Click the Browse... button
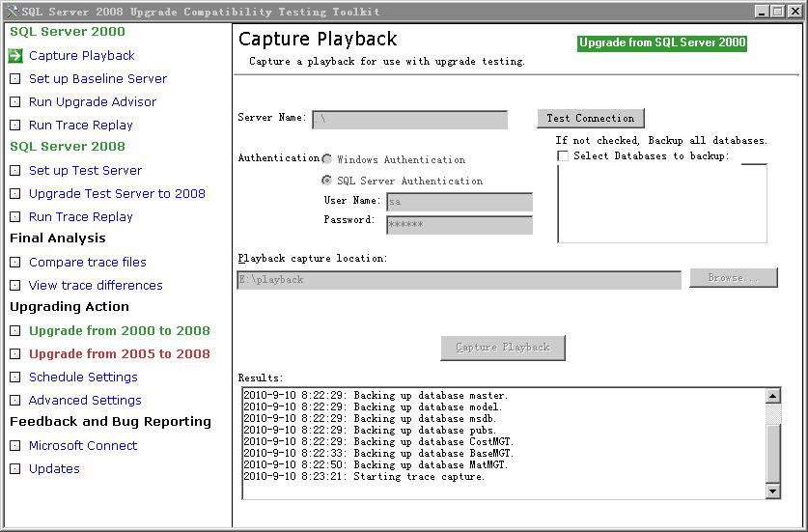The height and width of the screenshot is (532, 808). [x=734, y=278]
